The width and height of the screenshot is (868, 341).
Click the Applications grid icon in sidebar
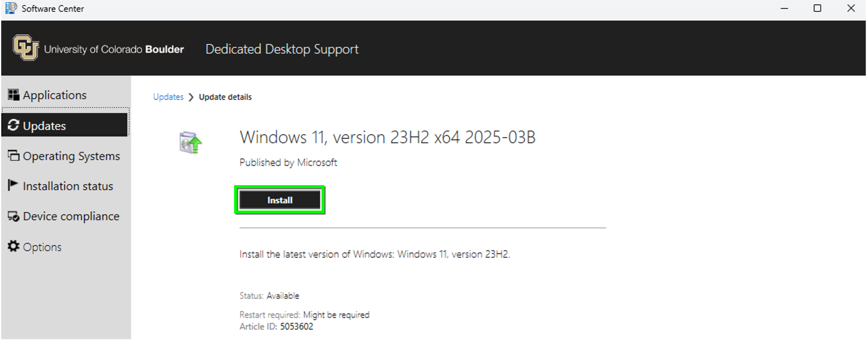(13, 95)
